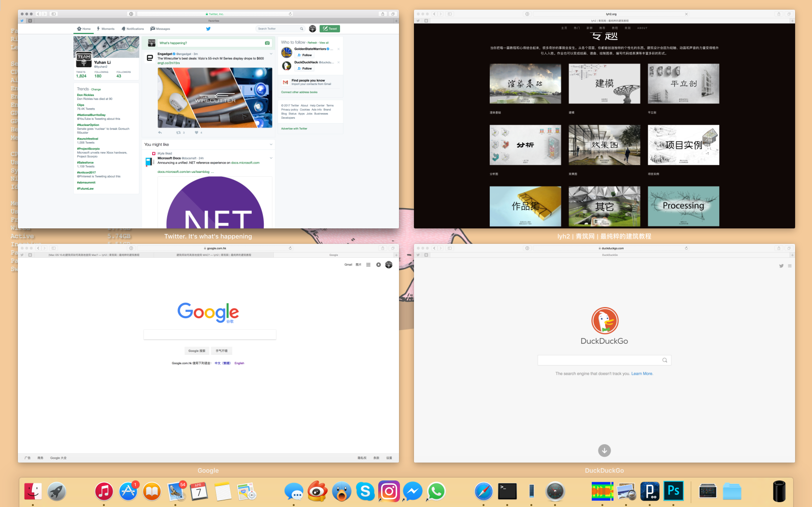Follow GoldenStateWarriors
Image resolution: width=812 pixels, height=507 pixels.
coord(305,55)
